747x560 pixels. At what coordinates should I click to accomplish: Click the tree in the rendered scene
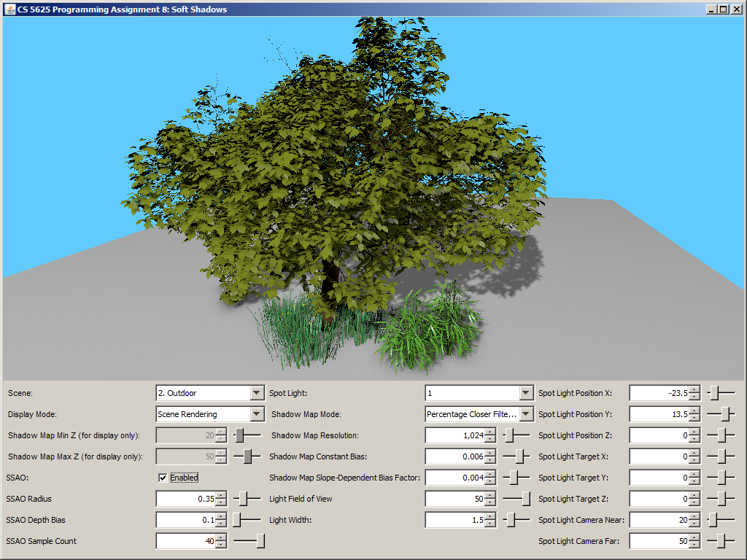coord(336,168)
